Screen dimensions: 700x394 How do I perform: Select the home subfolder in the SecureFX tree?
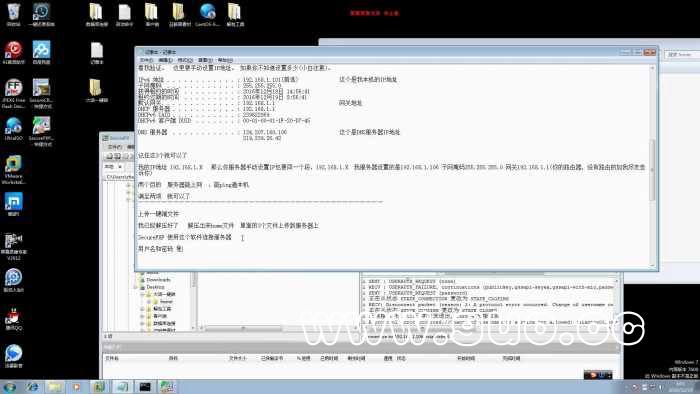(166, 302)
